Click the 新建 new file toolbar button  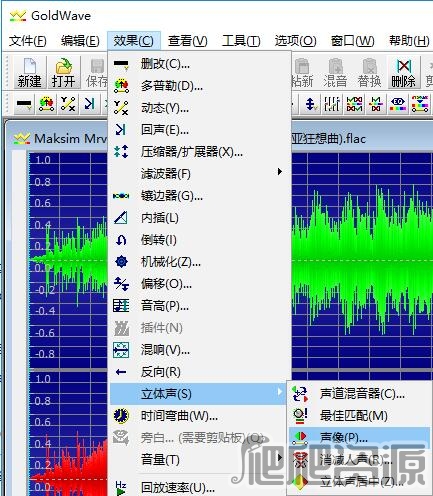[x=30, y=72]
